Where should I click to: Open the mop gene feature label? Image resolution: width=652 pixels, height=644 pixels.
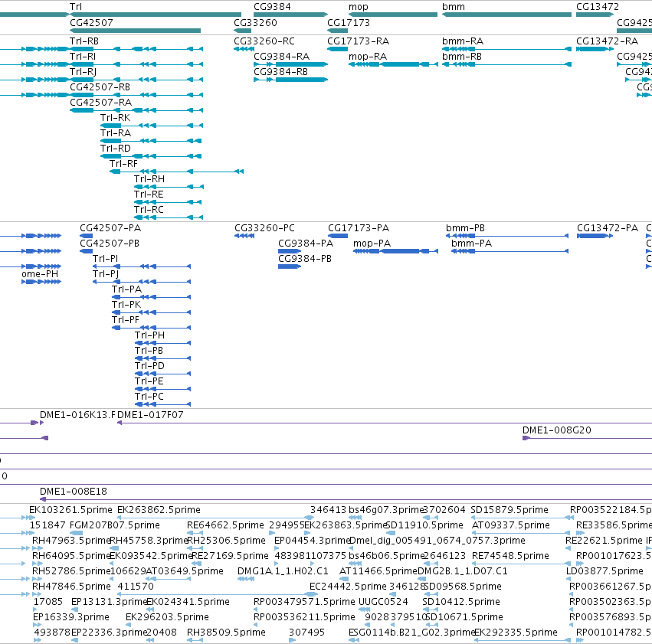point(358,7)
